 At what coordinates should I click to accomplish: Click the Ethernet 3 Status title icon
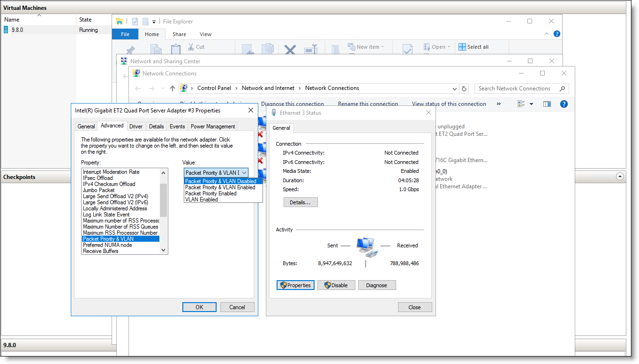[274, 113]
